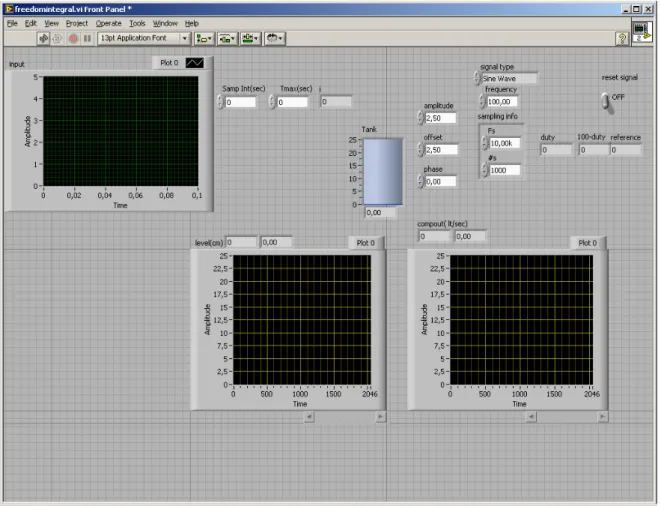Click the level(cm) chart plot area
This screenshot has height=506, width=661.
(302, 320)
